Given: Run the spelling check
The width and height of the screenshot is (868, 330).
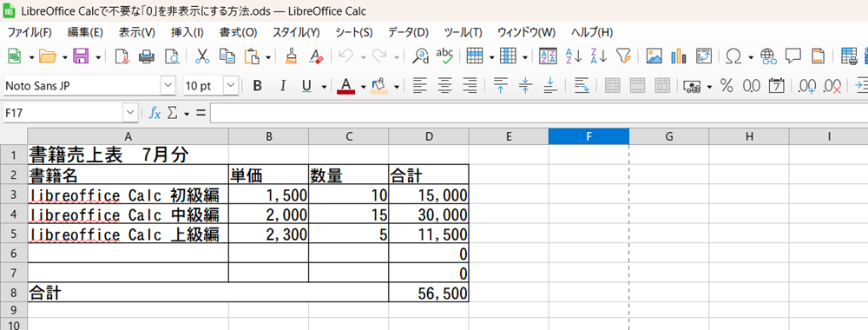Looking at the screenshot, I should click(x=444, y=55).
